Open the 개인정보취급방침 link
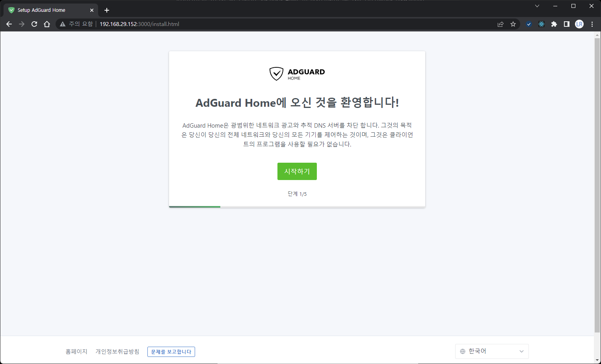This screenshot has width=601, height=364. [117, 351]
